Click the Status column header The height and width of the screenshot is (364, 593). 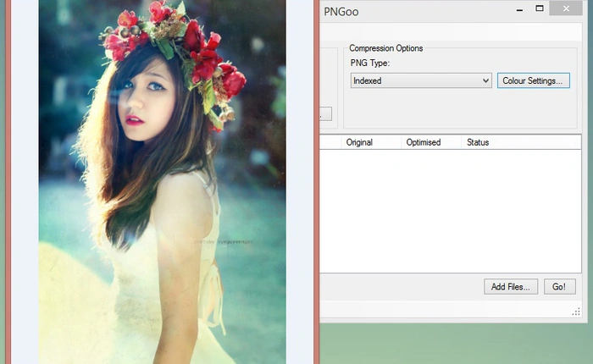pos(478,142)
